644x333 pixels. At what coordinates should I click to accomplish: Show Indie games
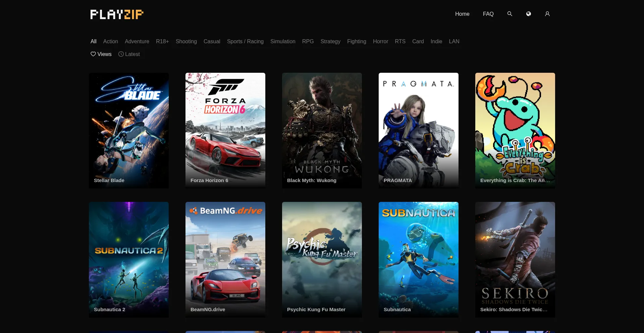coord(436,42)
